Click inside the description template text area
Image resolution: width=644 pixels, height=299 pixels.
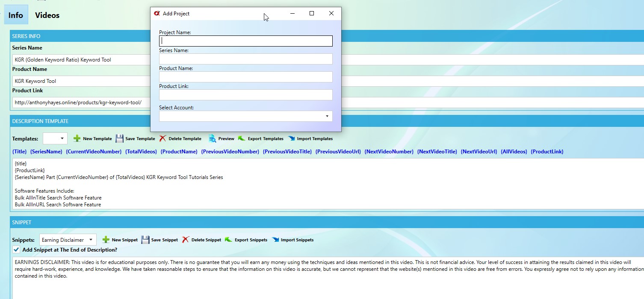pos(328,184)
